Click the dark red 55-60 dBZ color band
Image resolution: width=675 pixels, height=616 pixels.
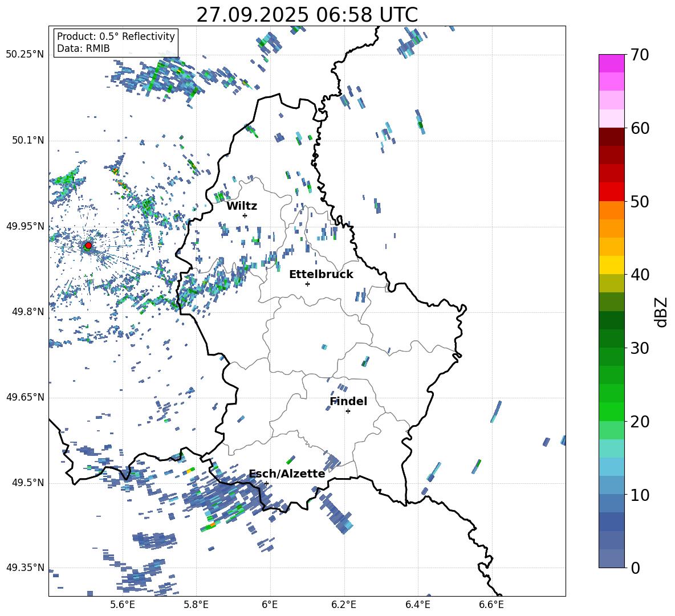point(612,146)
